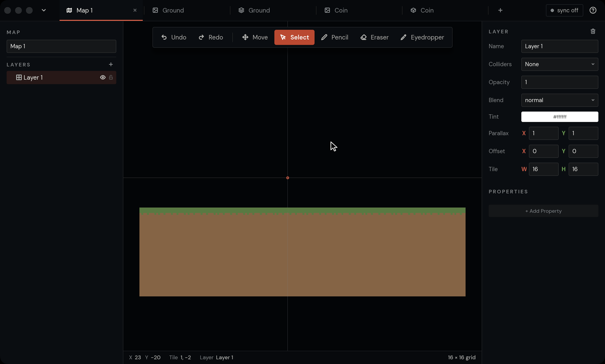Open a new tab with plus icon
605x364 pixels.
tap(500, 10)
